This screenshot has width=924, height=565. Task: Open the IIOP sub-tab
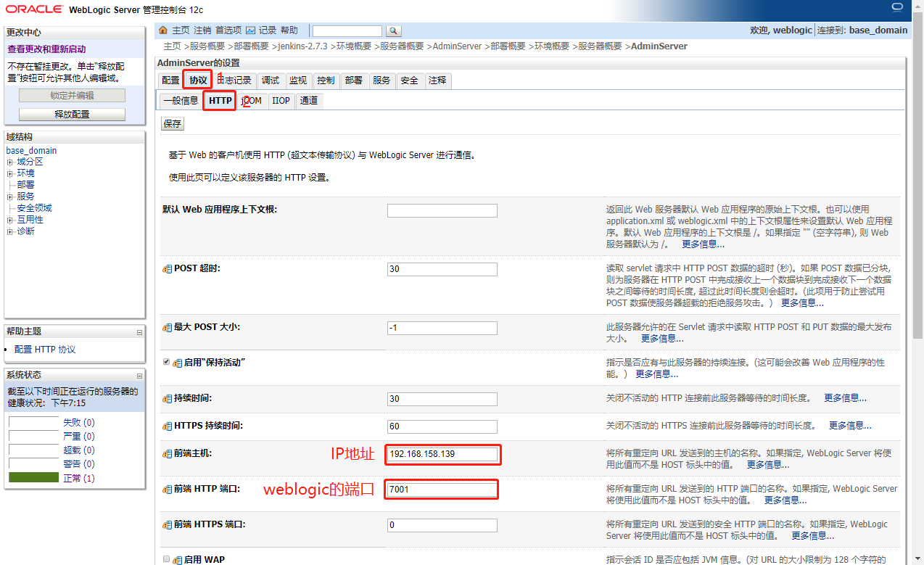pos(281,101)
